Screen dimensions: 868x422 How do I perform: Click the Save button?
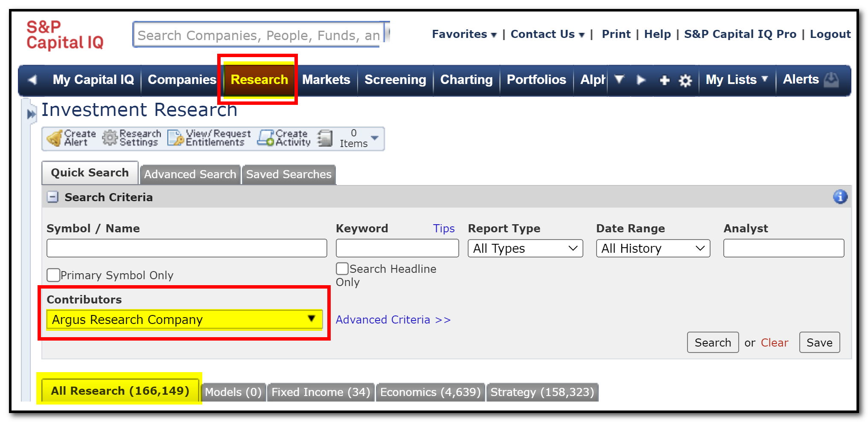pos(819,342)
